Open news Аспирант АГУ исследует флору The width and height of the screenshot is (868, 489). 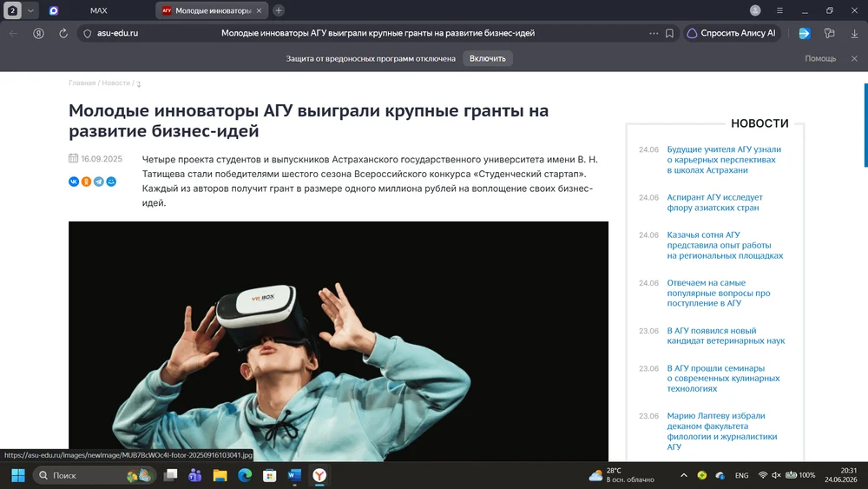click(x=714, y=202)
